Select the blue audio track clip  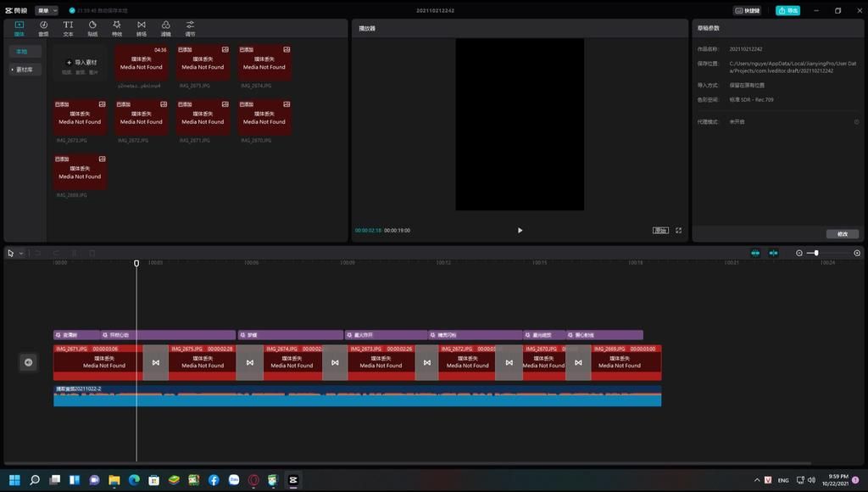[x=357, y=396]
